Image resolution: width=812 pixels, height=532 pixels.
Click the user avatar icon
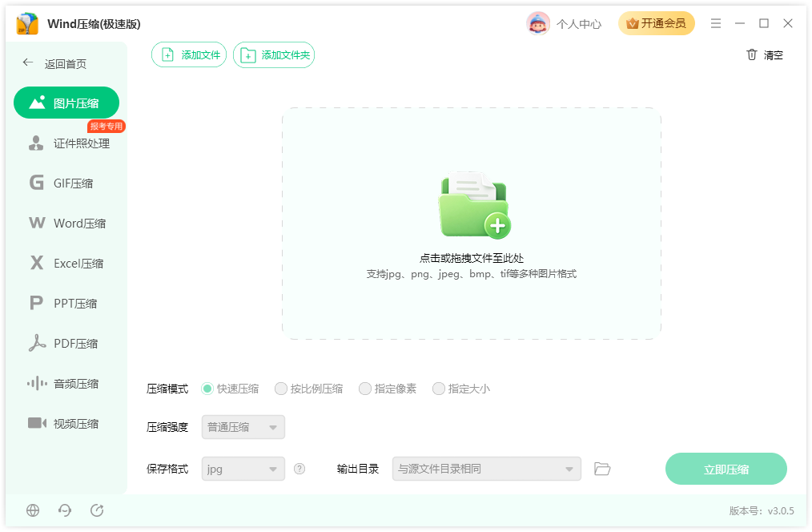click(x=538, y=23)
